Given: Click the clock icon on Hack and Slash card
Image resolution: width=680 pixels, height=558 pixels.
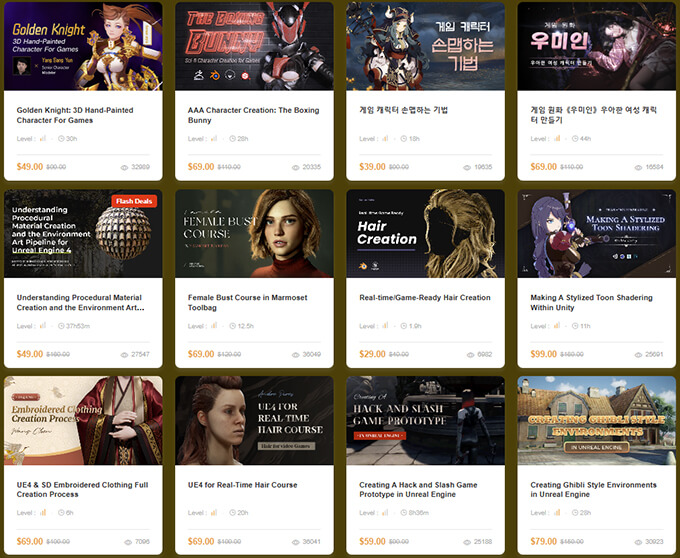Looking at the screenshot, I should [x=404, y=513].
